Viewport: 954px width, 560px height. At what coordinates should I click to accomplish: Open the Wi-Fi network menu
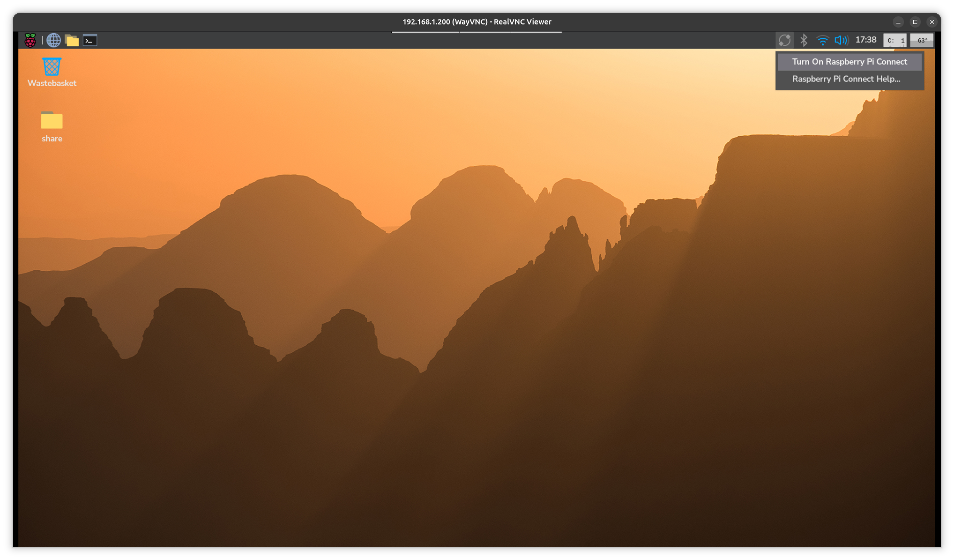822,40
